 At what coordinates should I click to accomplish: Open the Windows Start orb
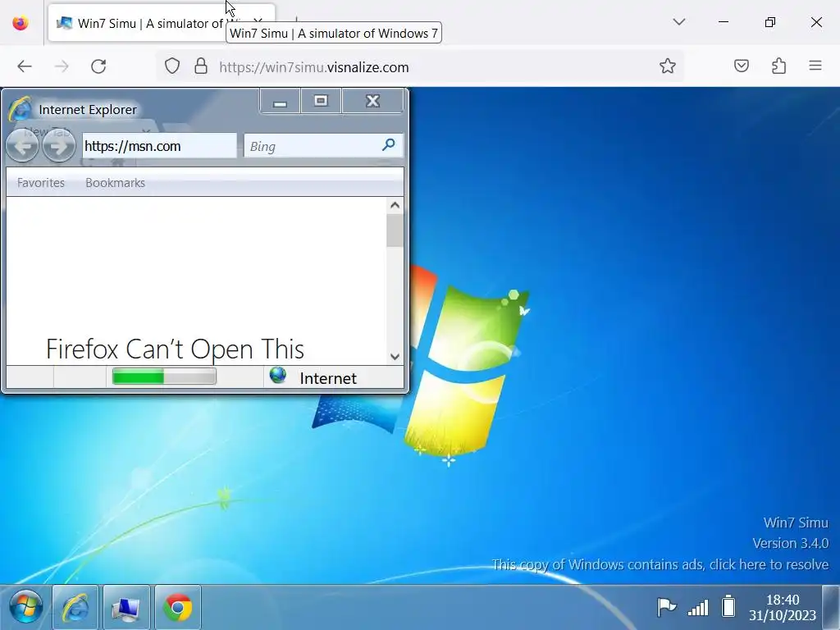25,607
